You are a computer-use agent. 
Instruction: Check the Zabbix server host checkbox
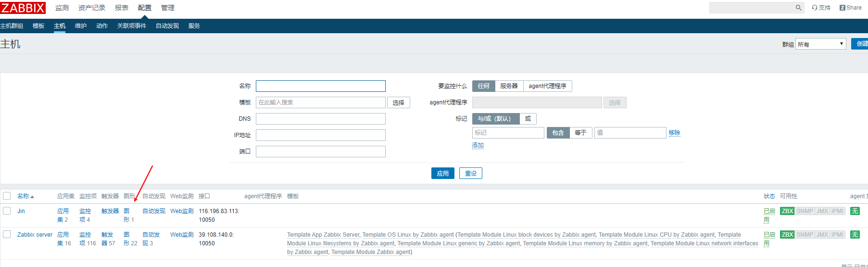[x=7, y=234]
